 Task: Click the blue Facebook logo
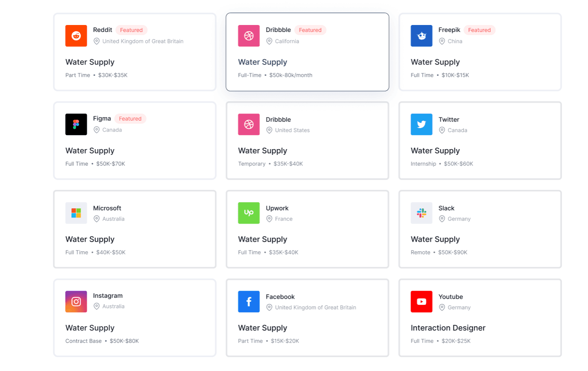(249, 302)
